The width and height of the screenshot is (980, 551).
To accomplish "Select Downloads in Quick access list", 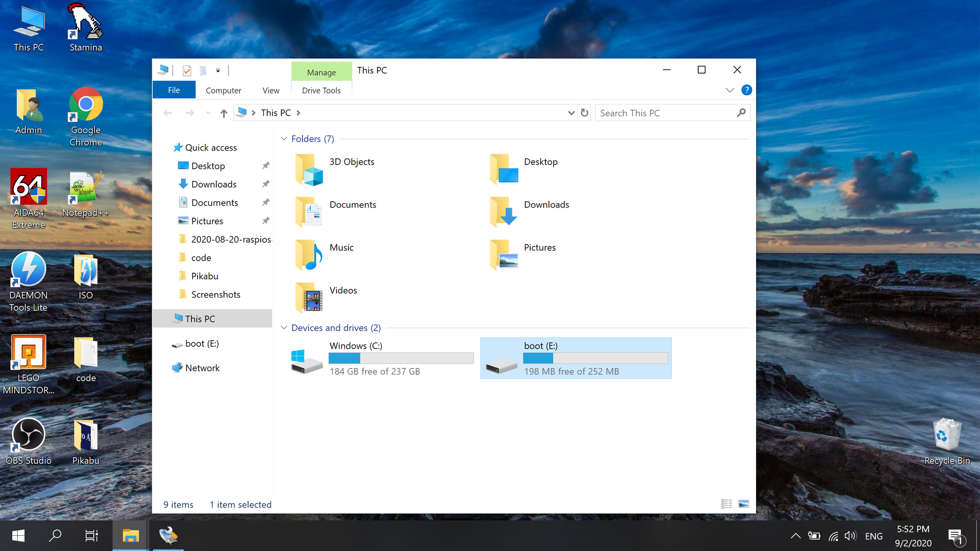I will point(214,184).
